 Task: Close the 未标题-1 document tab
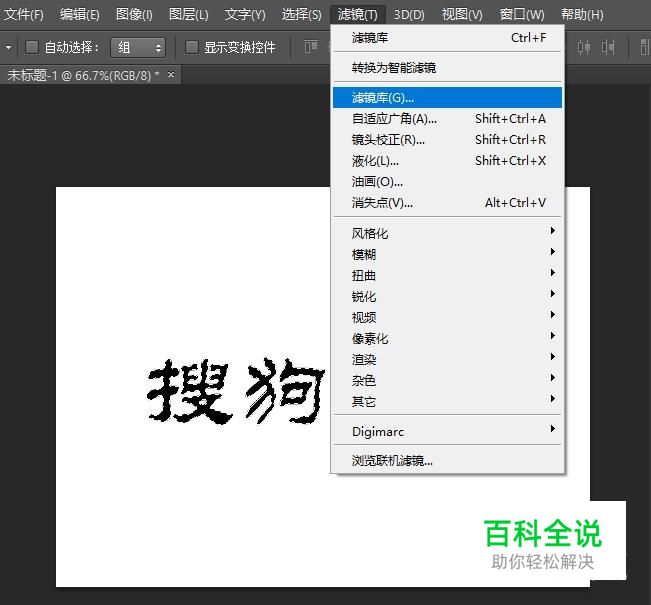pyautogui.click(x=171, y=75)
